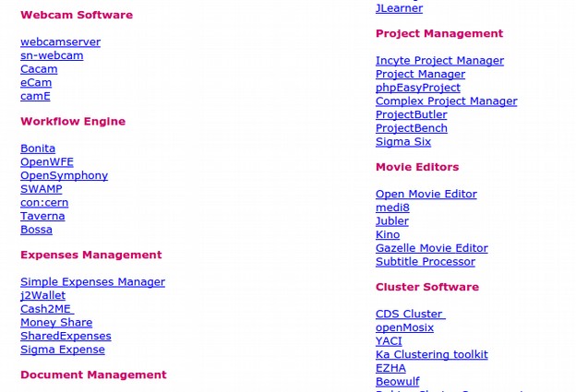Screen dimensions: 576x392
Task: Open the SharedExpenses link
Action: 66,337
